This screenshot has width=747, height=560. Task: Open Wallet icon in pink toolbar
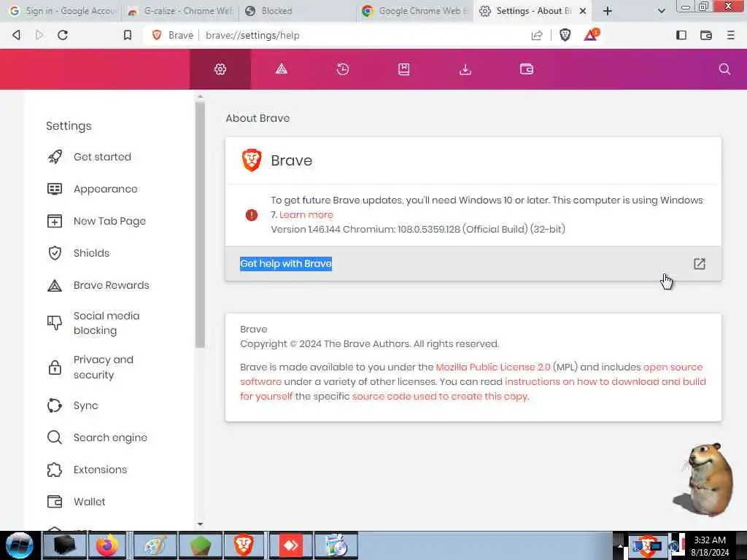527,69
